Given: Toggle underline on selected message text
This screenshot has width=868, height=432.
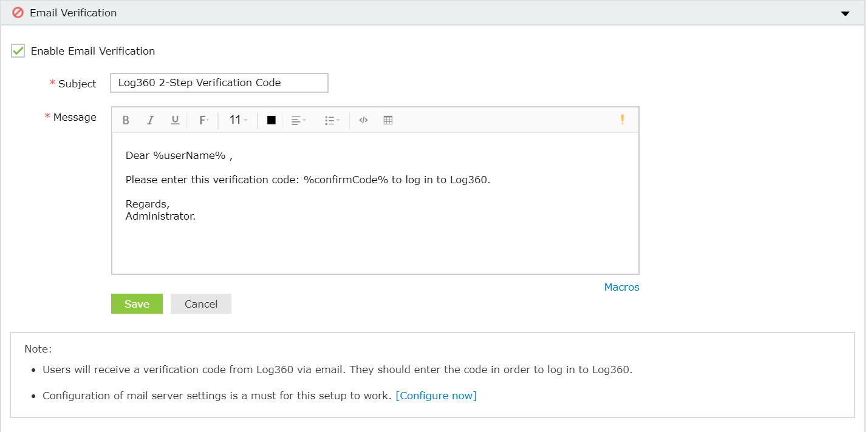Looking at the screenshot, I should (174, 120).
